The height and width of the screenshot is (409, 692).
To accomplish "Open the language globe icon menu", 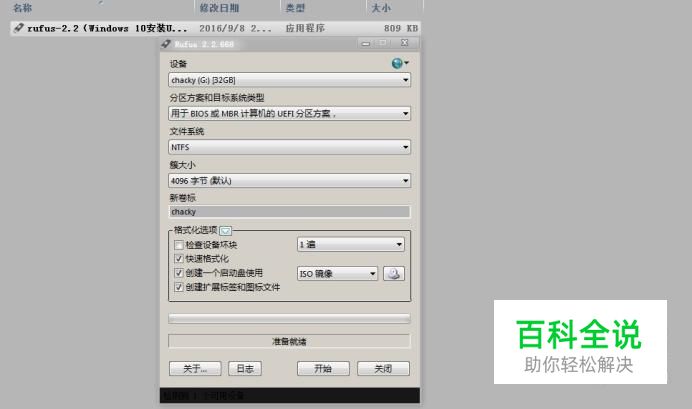I will click(400, 64).
